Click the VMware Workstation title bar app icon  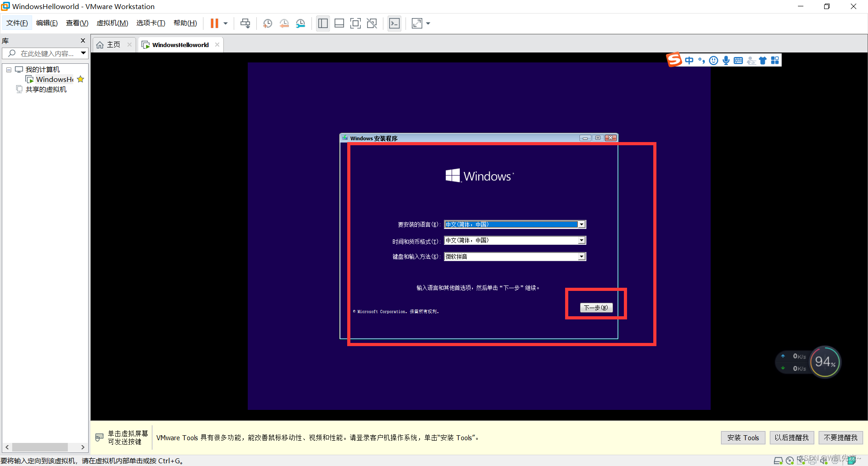(x=5, y=6)
